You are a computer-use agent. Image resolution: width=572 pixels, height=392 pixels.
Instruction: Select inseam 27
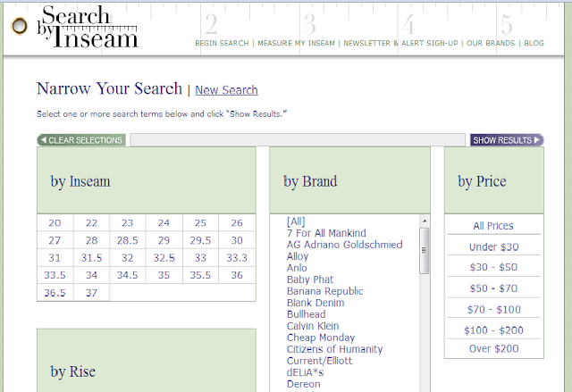point(55,240)
